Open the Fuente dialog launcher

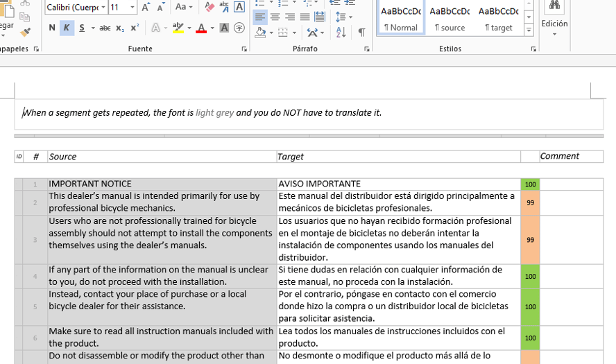(x=243, y=49)
